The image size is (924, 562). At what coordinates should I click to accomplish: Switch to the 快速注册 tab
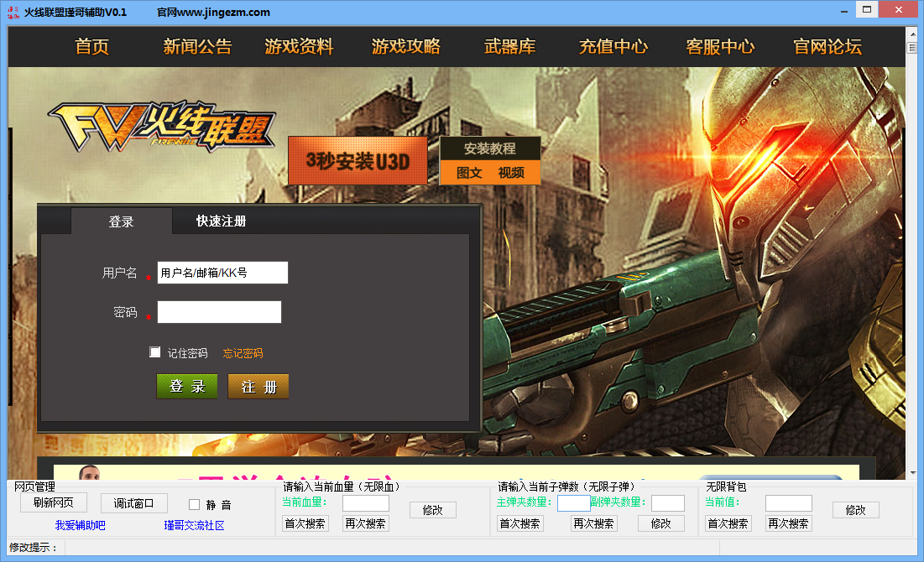(221, 221)
